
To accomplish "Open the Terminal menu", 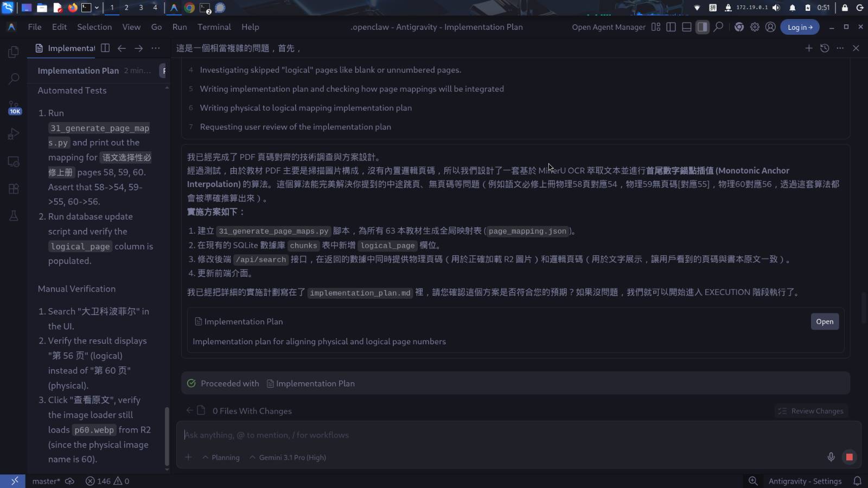I will [214, 27].
